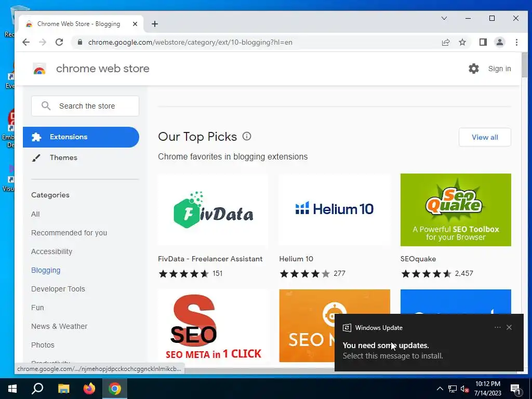
Task: Choose Recommended for you category
Action: pyautogui.click(x=69, y=233)
